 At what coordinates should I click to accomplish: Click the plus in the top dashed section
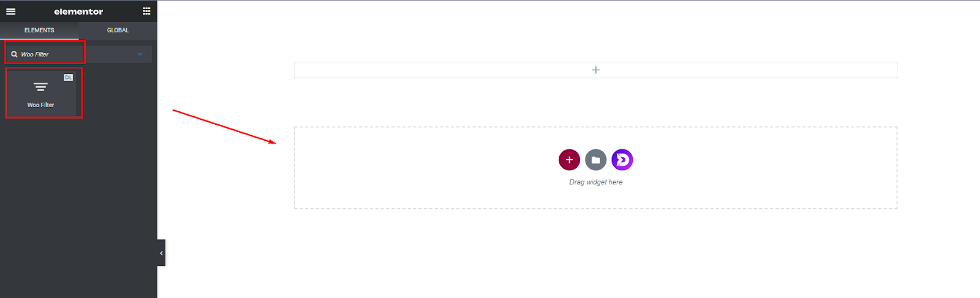point(596,70)
